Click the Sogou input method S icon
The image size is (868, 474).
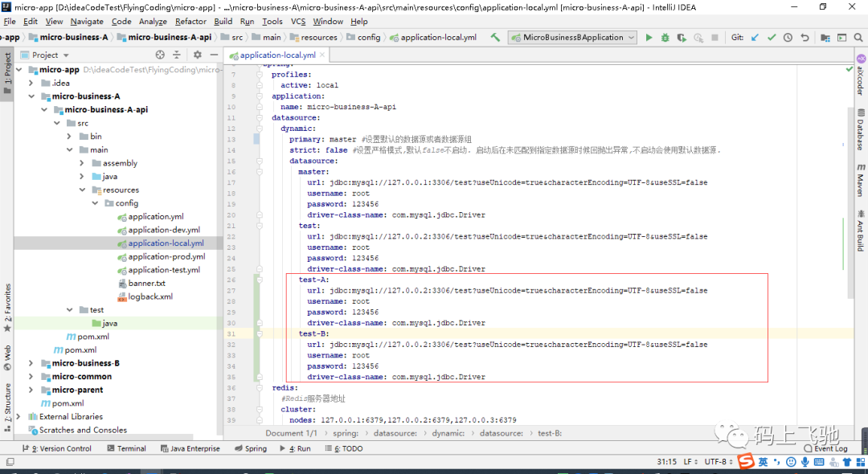[746, 462]
